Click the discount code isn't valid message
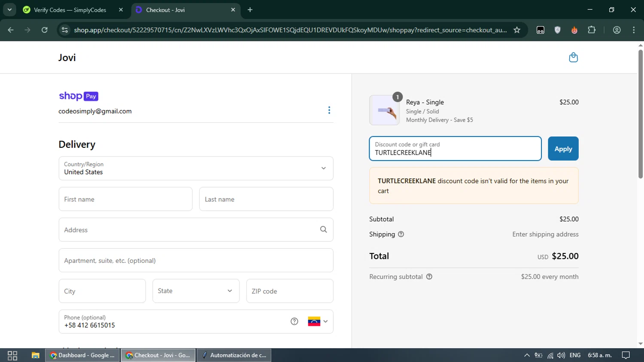The width and height of the screenshot is (644, 362). pos(473,186)
